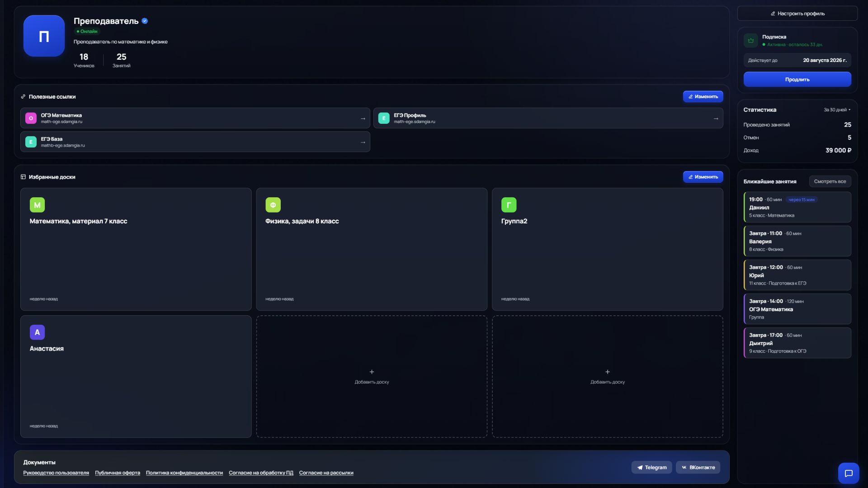
Task: Click the link icon beside Полезные ссылки
Action: pyautogui.click(x=23, y=96)
